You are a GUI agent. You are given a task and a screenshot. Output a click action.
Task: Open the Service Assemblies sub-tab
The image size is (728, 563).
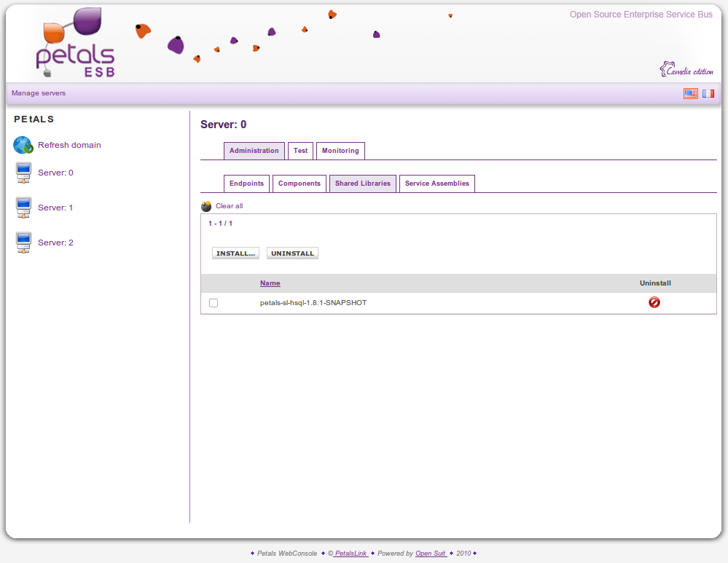437,184
